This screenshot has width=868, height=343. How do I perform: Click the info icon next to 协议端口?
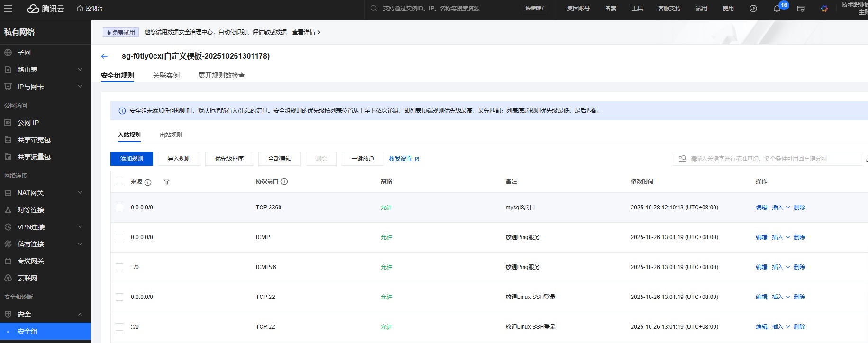(x=284, y=181)
